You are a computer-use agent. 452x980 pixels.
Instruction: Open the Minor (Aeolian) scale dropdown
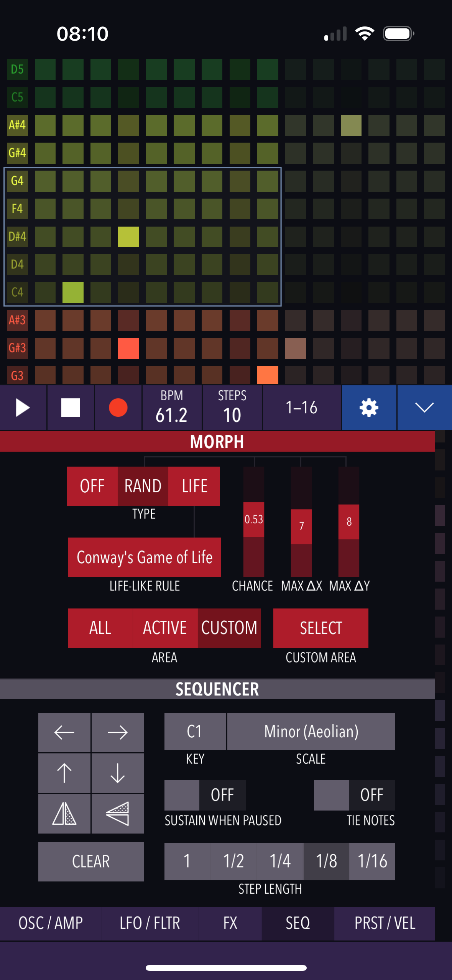point(311,732)
